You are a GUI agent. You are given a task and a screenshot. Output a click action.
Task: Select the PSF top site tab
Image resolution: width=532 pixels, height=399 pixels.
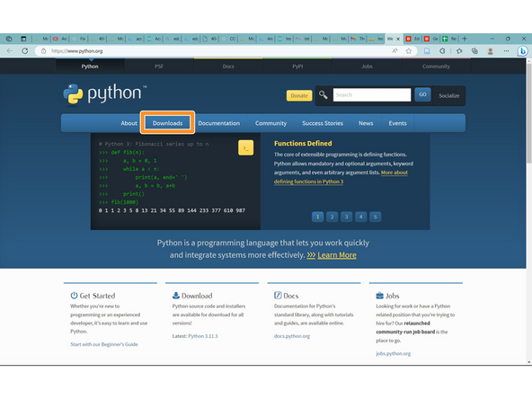159,66
